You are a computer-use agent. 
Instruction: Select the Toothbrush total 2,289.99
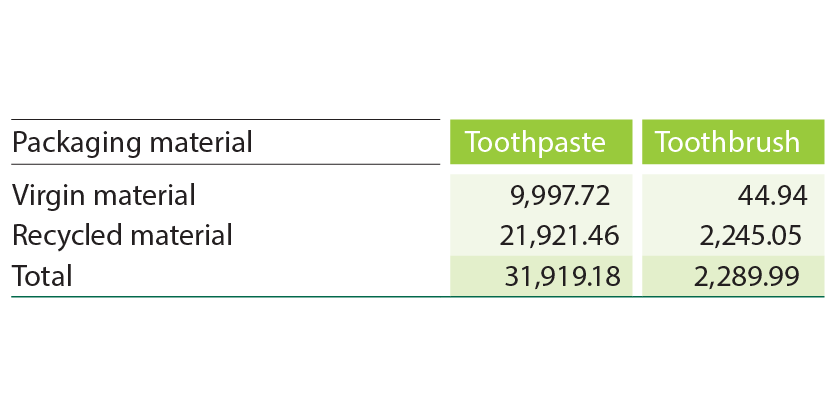tap(750, 276)
